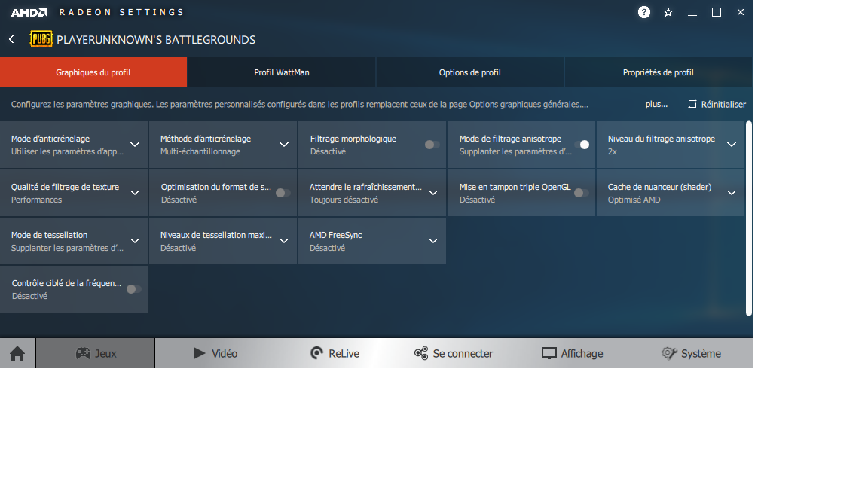Click PLAYERUNKNOWN'S BATTLEGROUNDS title text

(x=156, y=40)
